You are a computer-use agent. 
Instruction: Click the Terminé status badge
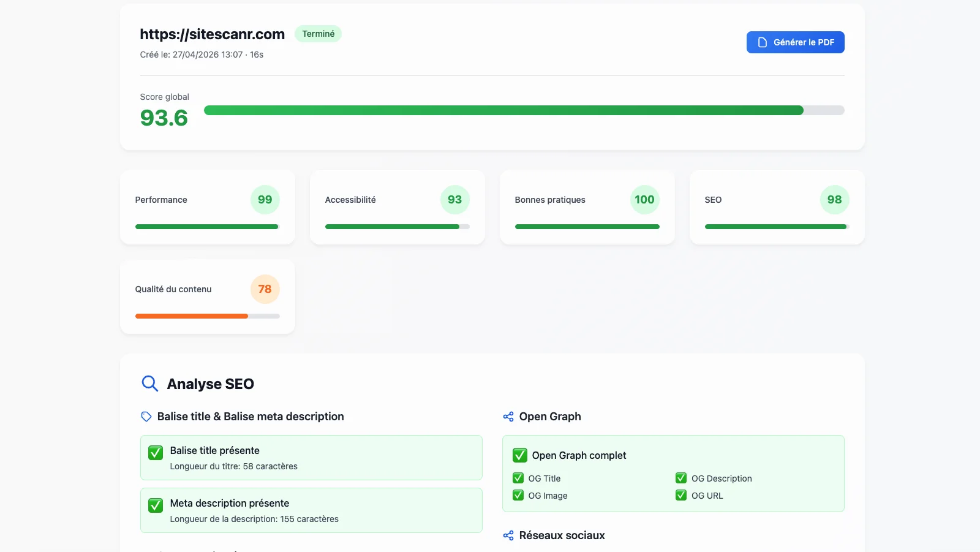pyautogui.click(x=318, y=34)
